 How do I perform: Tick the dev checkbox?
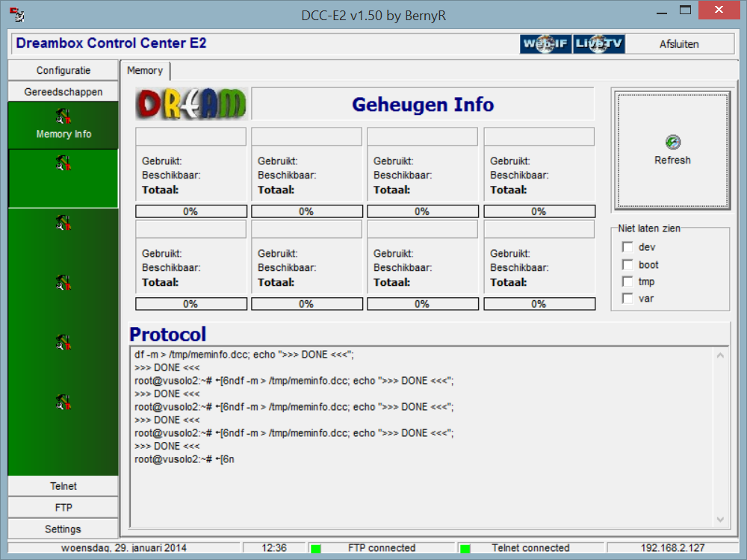pyautogui.click(x=627, y=247)
